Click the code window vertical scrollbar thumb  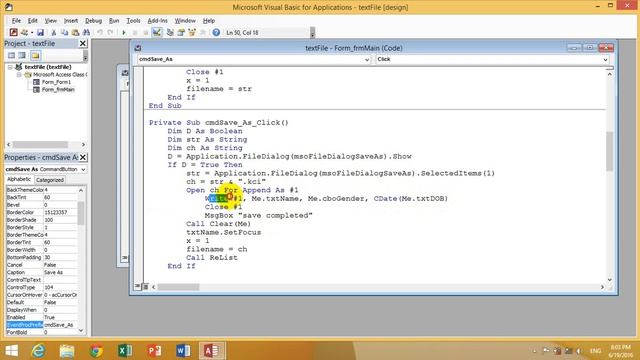click(609, 151)
